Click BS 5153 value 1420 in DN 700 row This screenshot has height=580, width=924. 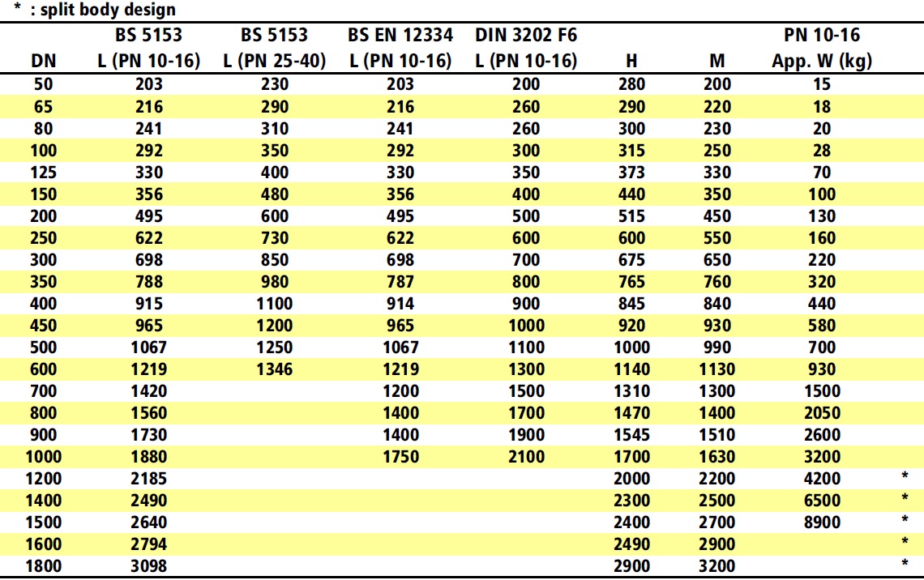(x=148, y=391)
